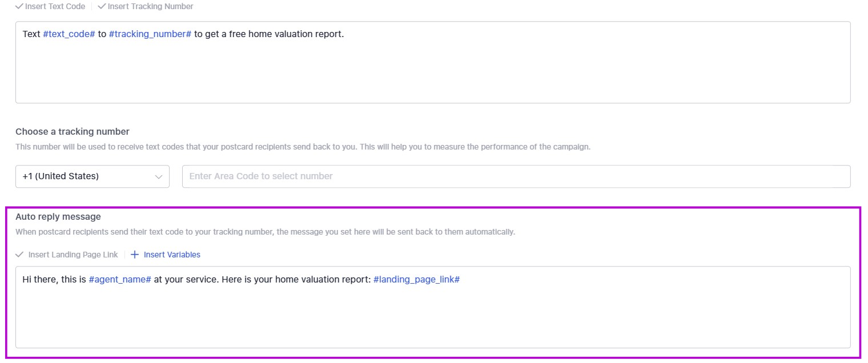Expand the +1 (United States) country dropdown

(x=92, y=176)
